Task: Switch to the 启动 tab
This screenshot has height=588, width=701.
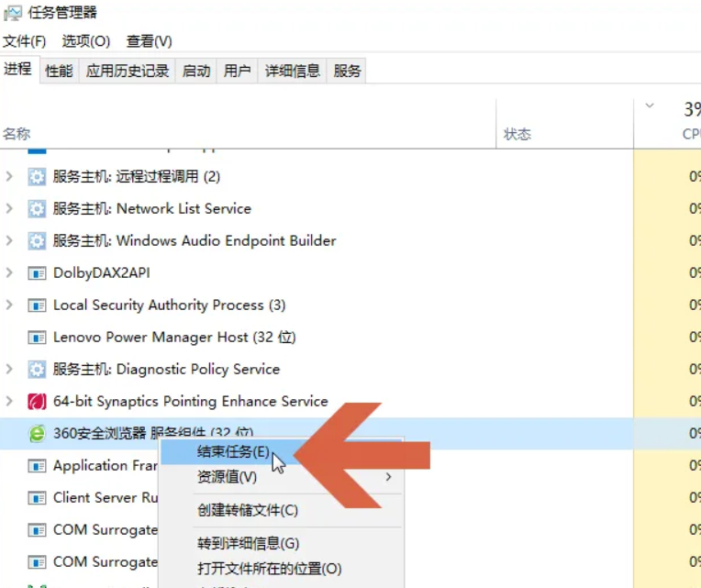Action: (x=195, y=71)
